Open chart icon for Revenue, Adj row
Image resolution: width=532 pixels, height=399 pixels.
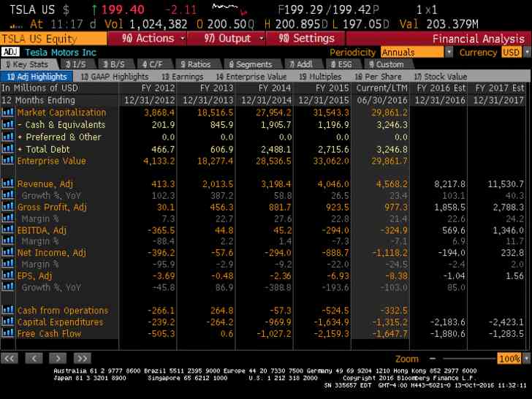coord(7,183)
